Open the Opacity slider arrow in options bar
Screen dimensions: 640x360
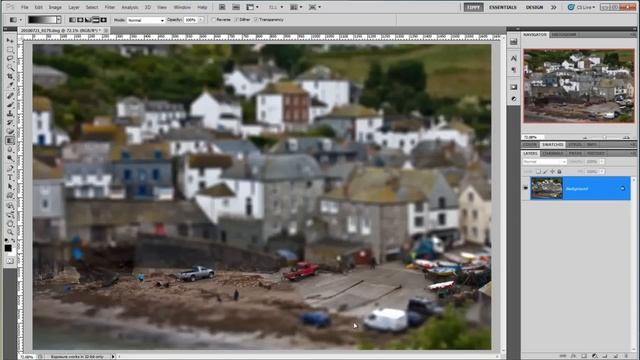pos(201,20)
